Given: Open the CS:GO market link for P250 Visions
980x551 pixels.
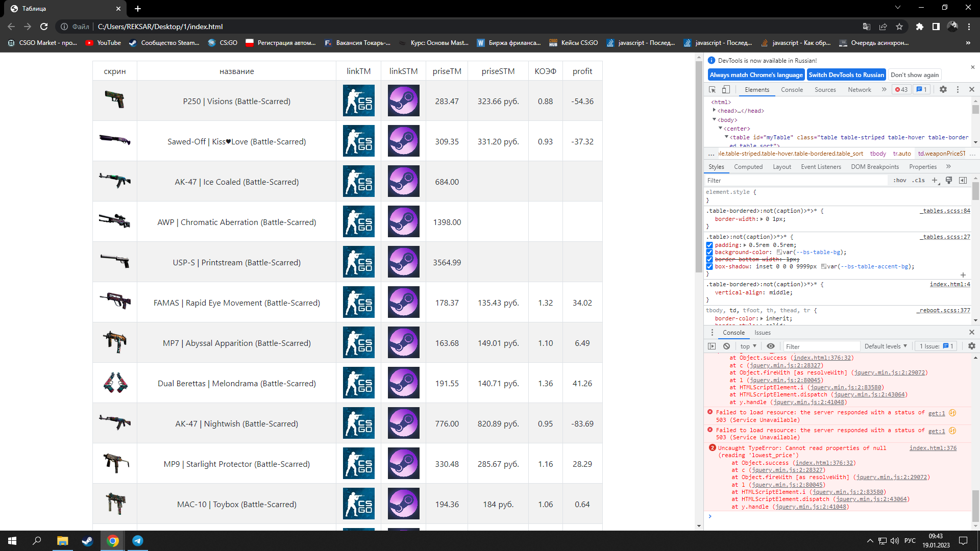Looking at the screenshot, I should coord(358,101).
